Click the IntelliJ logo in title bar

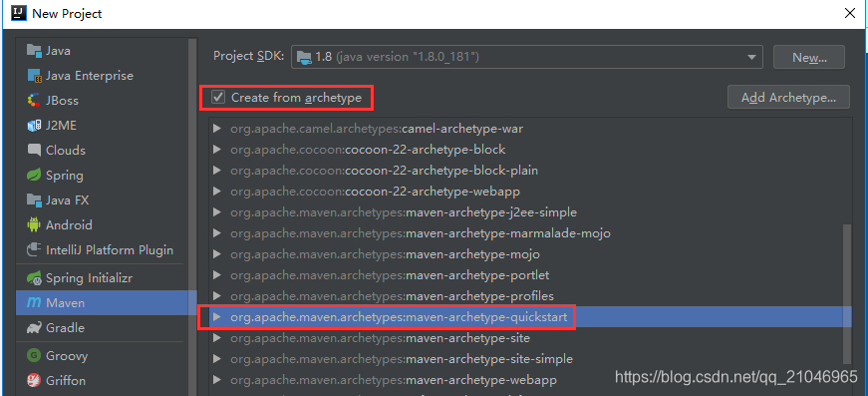(x=19, y=13)
